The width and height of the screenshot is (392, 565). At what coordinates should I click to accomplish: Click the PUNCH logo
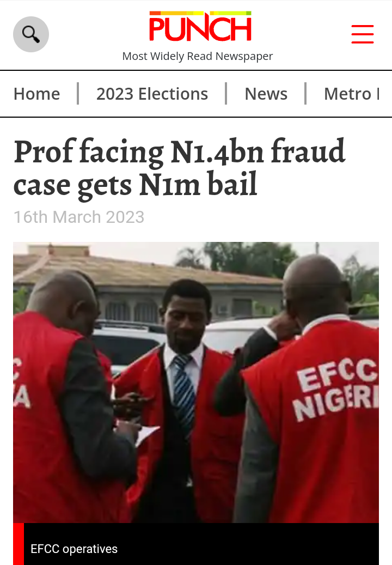pyautogui.click(x=200, y=27)
